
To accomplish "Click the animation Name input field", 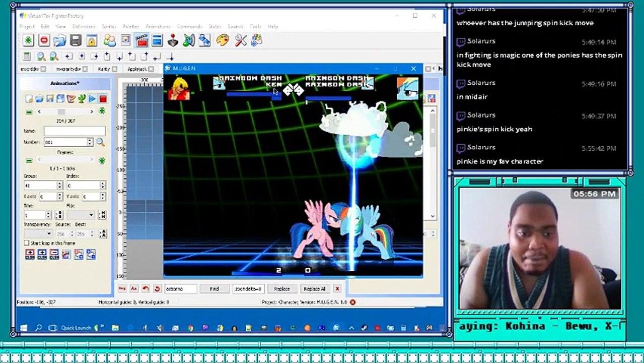I will pos(75,131).
